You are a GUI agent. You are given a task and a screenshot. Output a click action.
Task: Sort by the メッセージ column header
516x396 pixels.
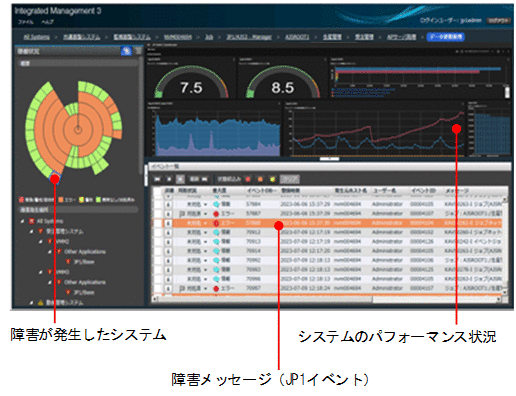tap(457, 191)
